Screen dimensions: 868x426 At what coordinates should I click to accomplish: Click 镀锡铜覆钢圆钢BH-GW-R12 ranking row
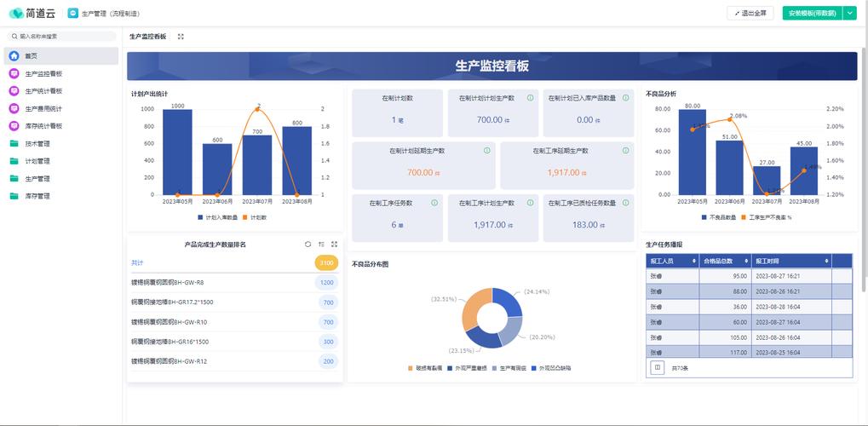tap(235, 361)
